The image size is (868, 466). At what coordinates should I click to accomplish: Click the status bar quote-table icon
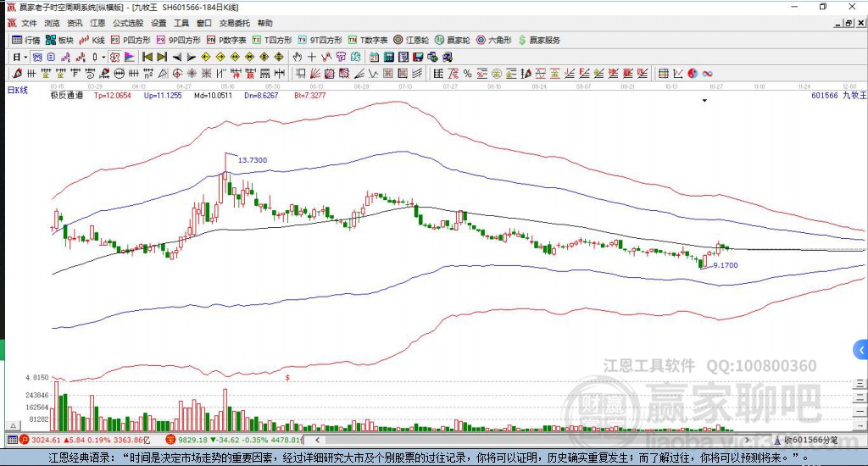tap(12, 440)
